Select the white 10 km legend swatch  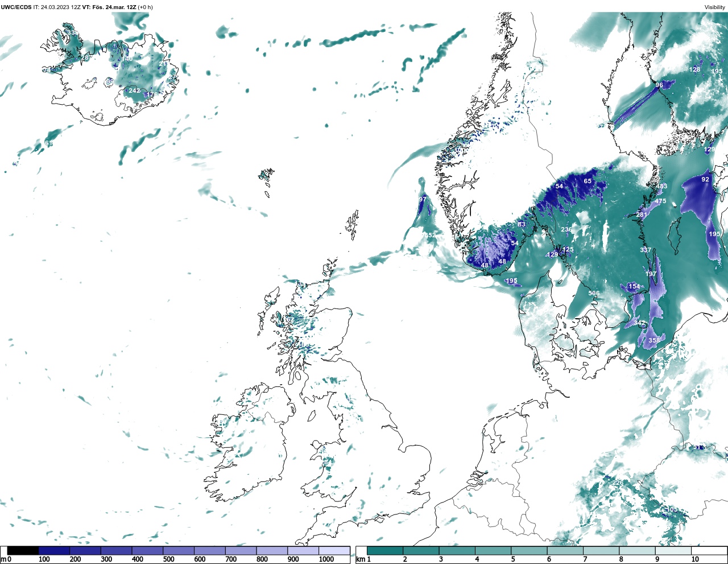click(x=709, y=550)
